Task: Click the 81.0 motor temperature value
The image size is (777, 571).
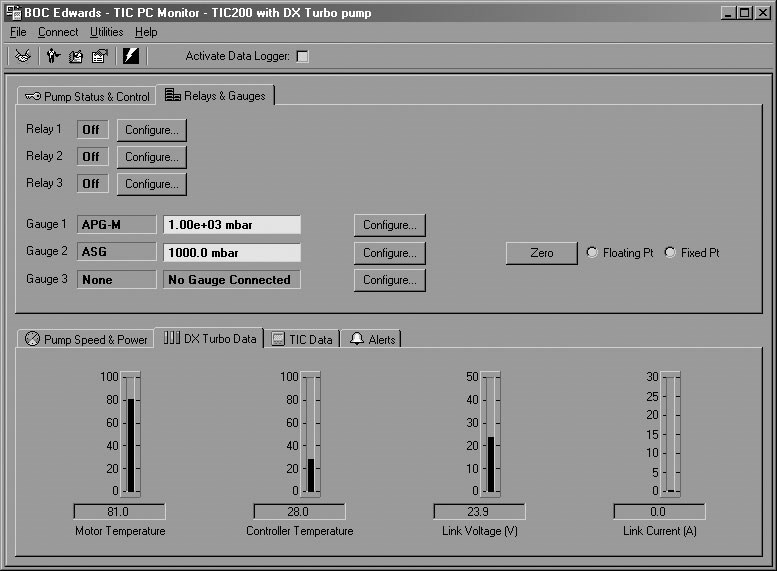Action: pos(119,512)
